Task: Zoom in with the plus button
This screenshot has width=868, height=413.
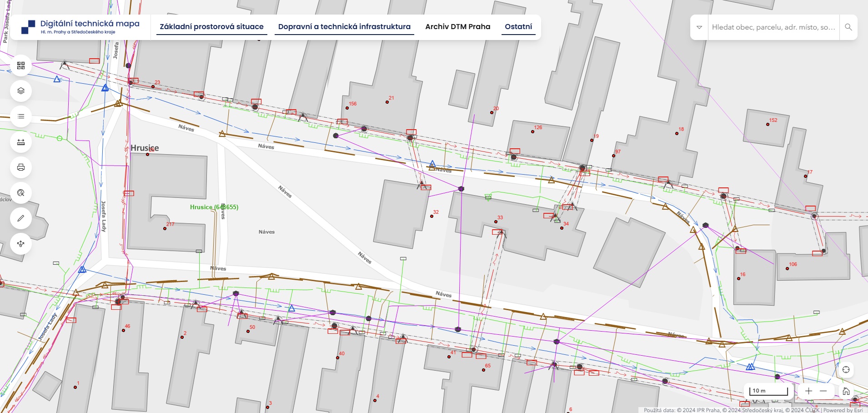Action: point(808,391)
